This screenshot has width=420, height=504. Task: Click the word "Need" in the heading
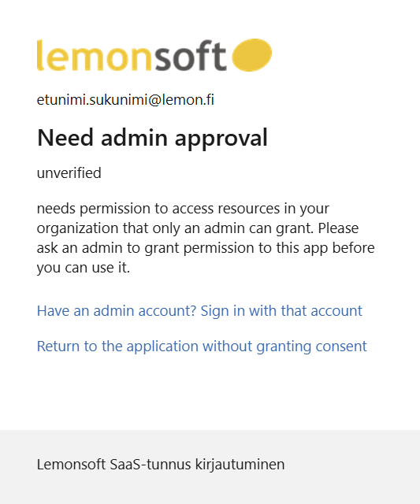click(x=65, y=138)
